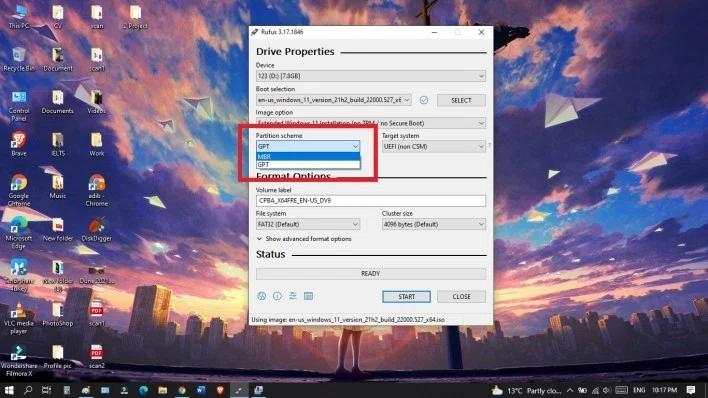Select MBR in the partition scheme list
The height and width of the screenshot is (398, 708).
308,156
